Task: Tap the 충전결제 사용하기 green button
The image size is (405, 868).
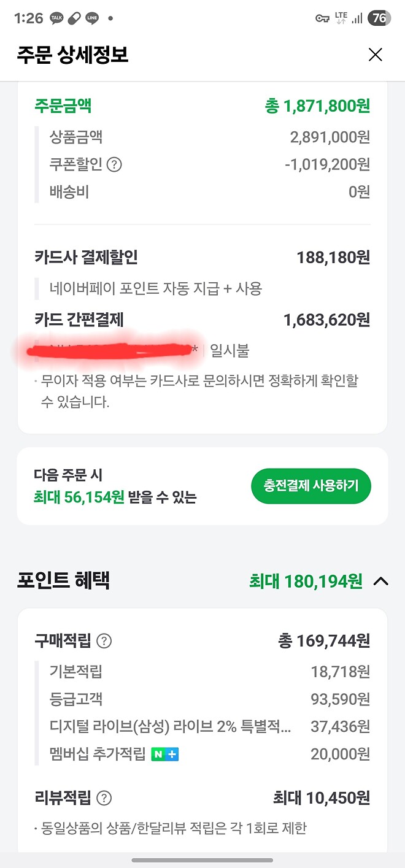Action: (x=310, y=485)
